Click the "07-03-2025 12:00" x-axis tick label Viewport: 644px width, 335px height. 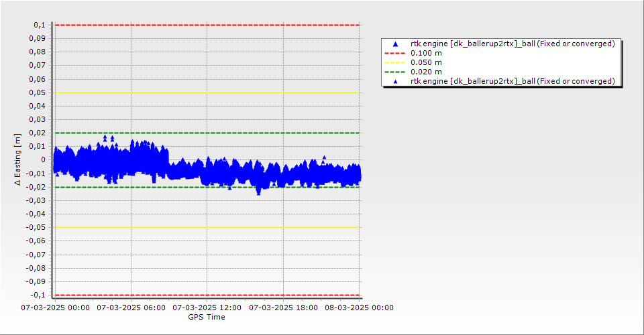pos(207,308)
